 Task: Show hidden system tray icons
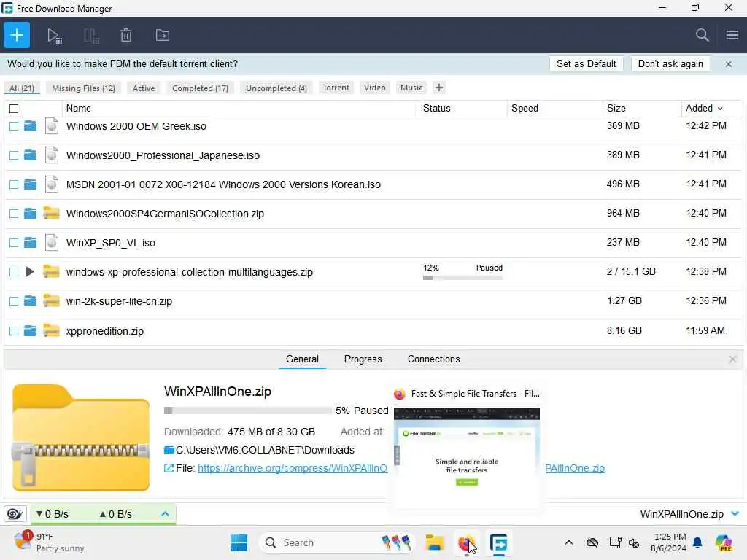[569, 542]
